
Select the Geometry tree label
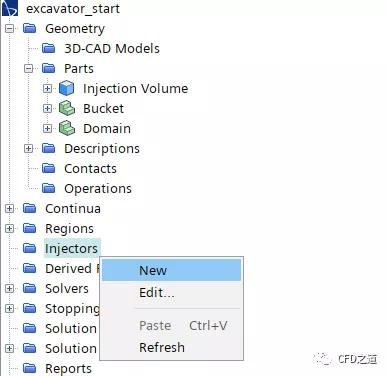(75, 29)
